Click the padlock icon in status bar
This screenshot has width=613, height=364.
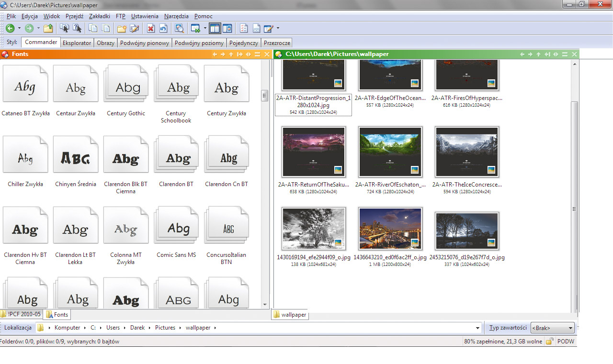[x=549, y=342]
